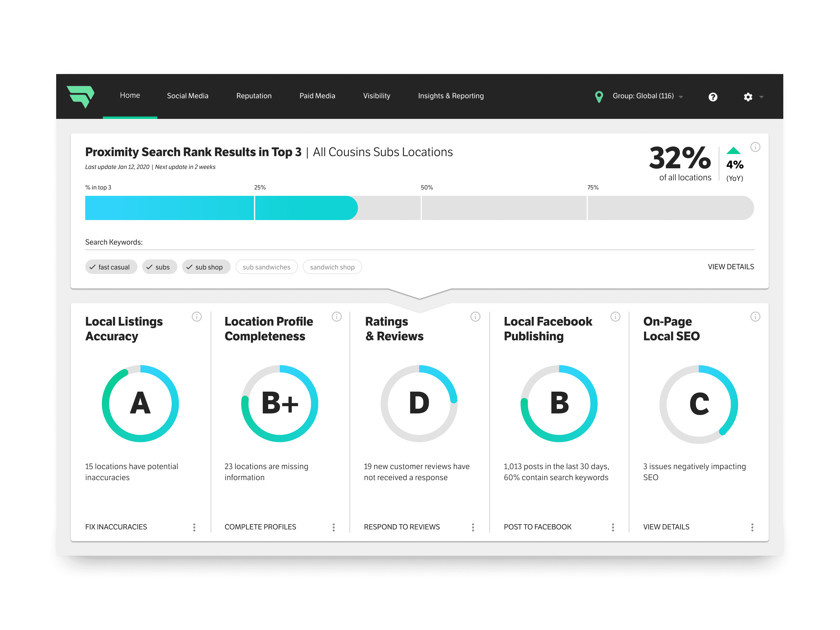Open the more-options menu beside Respond to Reviews

pyautogui.click(x=473, y=527)
